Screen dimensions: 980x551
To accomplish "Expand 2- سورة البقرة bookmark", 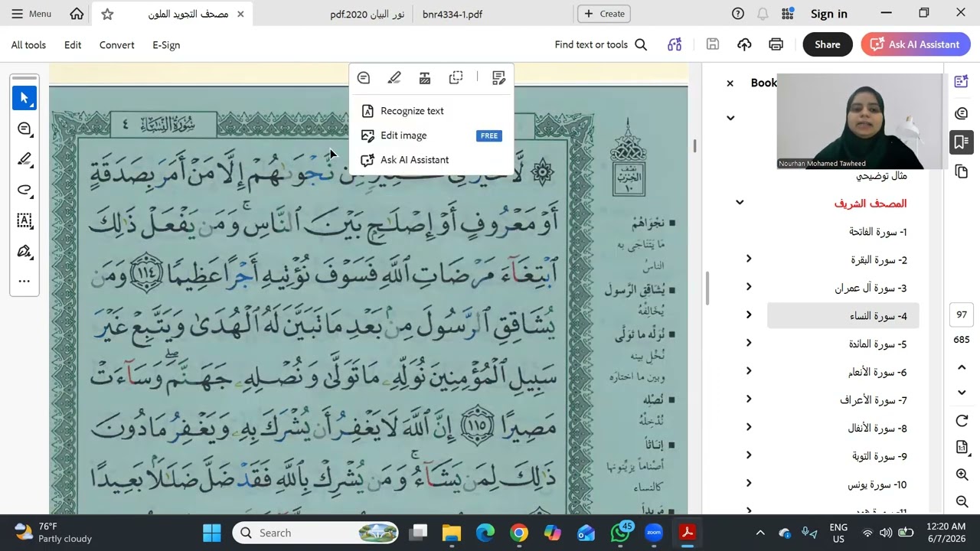I will [749, 259].
